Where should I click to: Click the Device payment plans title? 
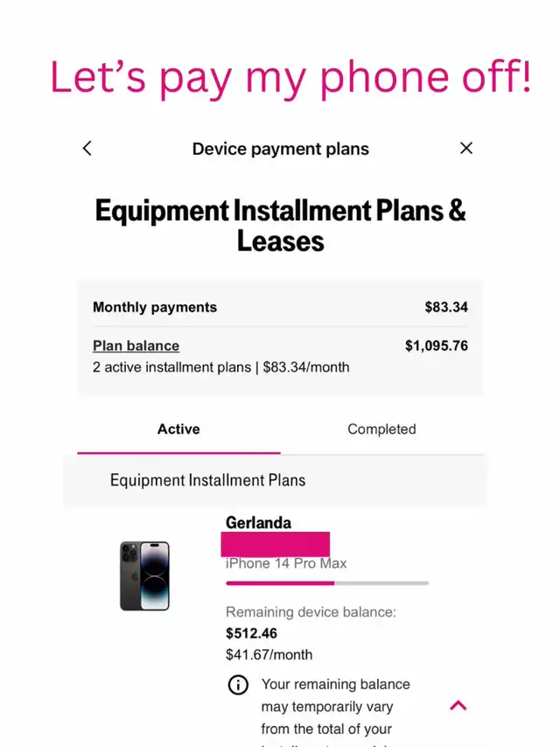coord(280,149)
